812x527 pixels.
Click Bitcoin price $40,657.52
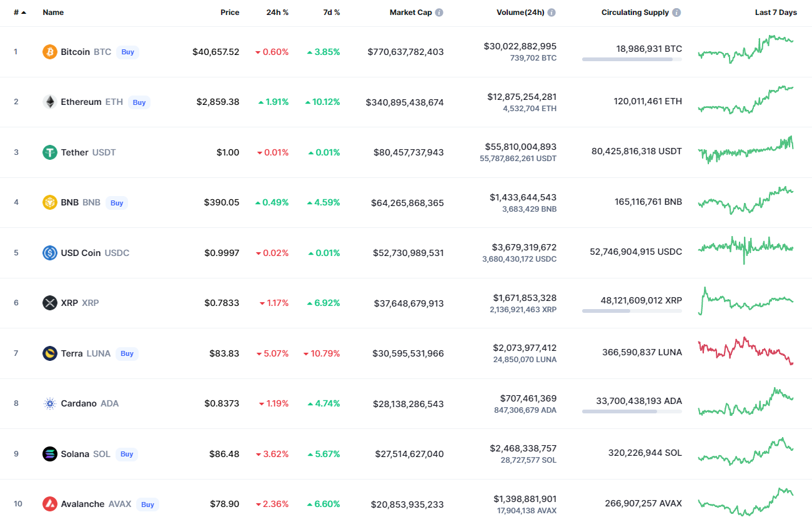tap(215, 52)
